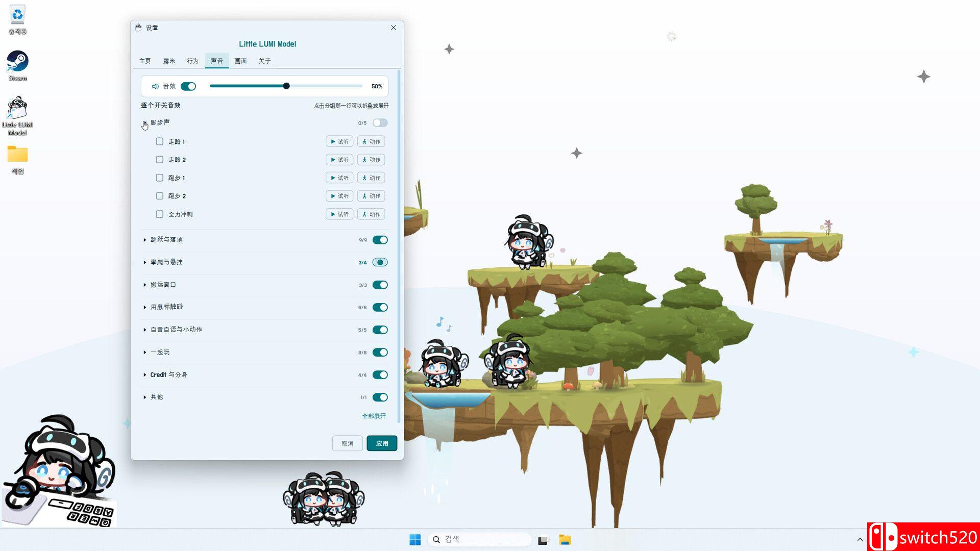
Task: Disable the 自言自语与小动作 group toggle
Action: coord(380,330)
